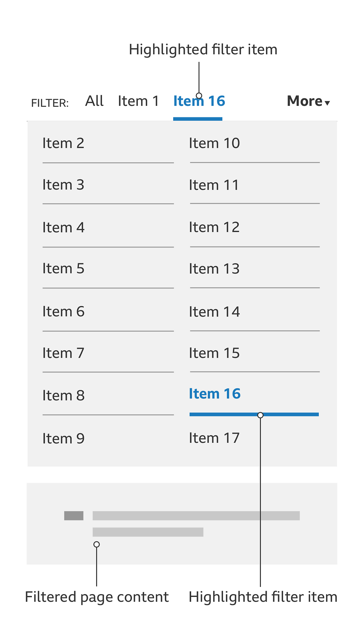Viewport: 364px width, 643px height.
Task: Choose Item 7 from the filter list
Action: point(63,353)
